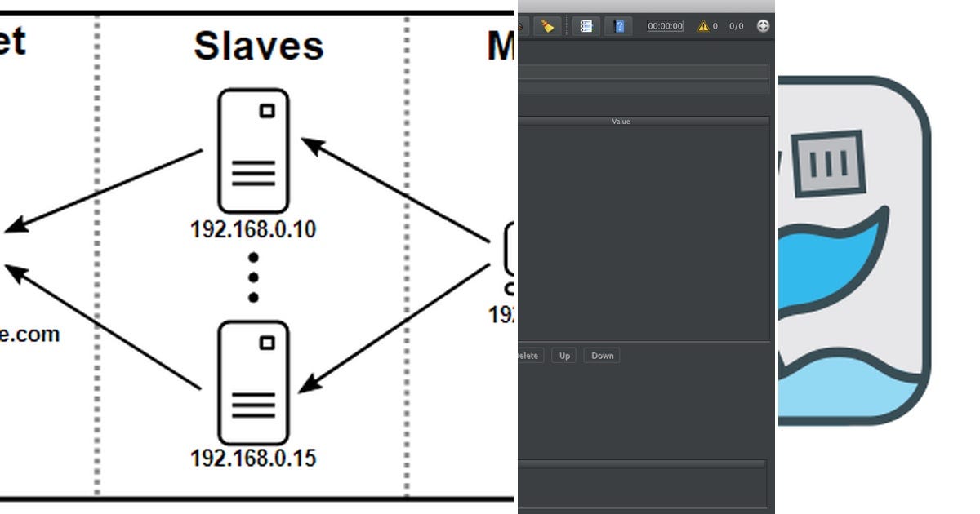Image resolution: width=980 pixels, height=514 pixels.
Task: Click the round remote engines icon in toolbar
Action: (764, 26)
